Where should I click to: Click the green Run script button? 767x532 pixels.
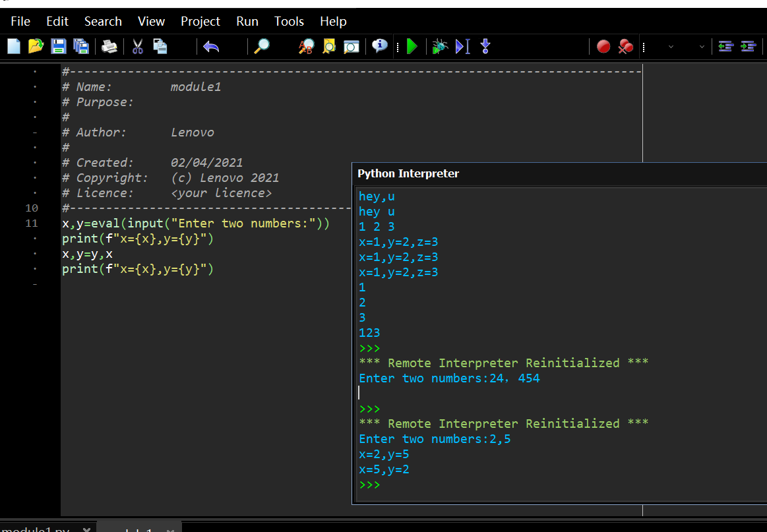pos(412,46)
